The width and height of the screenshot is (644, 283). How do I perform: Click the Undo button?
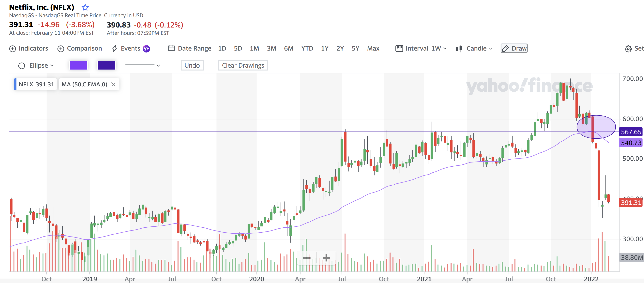coord(192,65)
